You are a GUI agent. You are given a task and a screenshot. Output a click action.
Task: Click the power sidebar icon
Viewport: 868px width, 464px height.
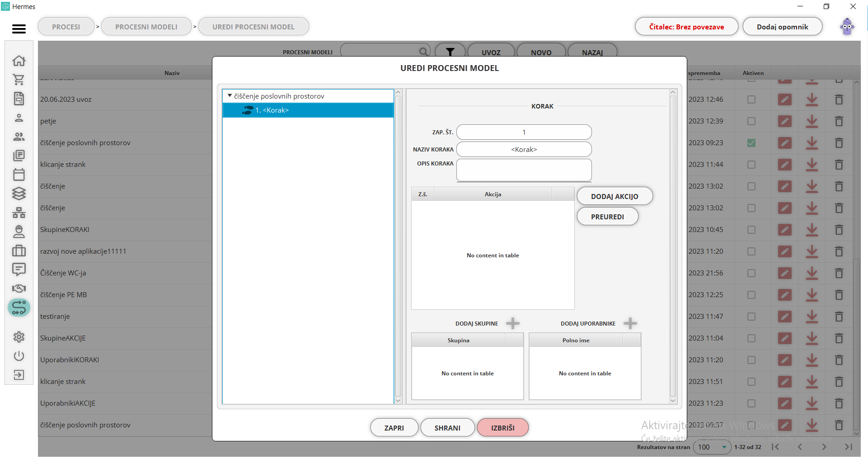click(19, 356)
